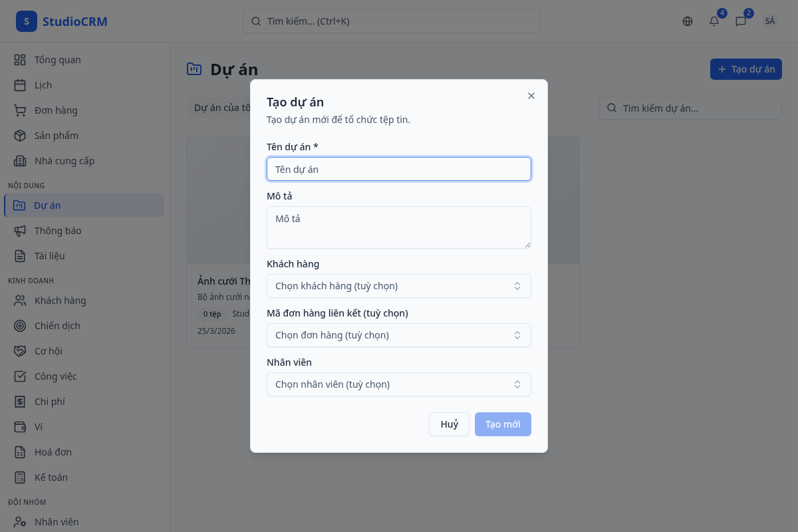Open the notifications bell icon
Viewport: 798px width, 532px height.
(x=714, y=21)
